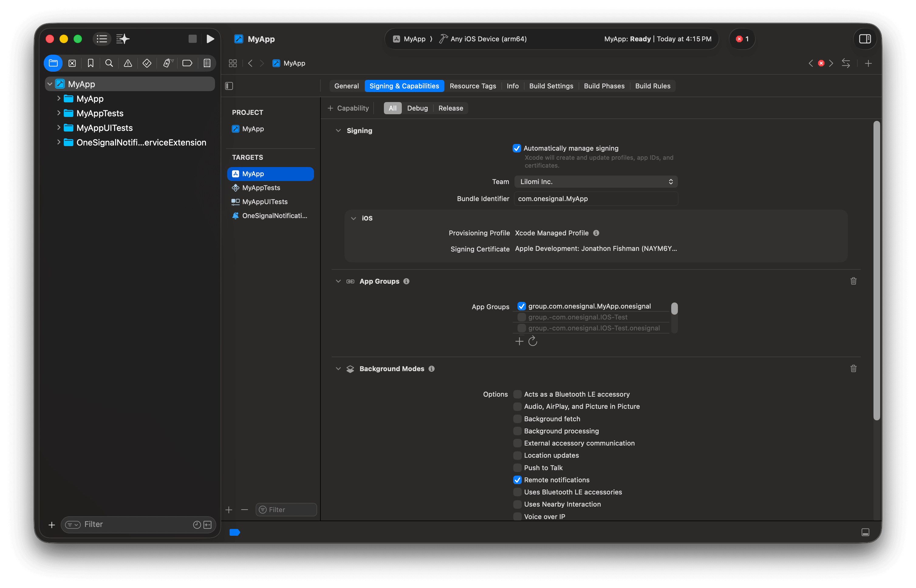916x588 pixels.
Task: Open the Bookmark navigator
Action: point(91,63)
